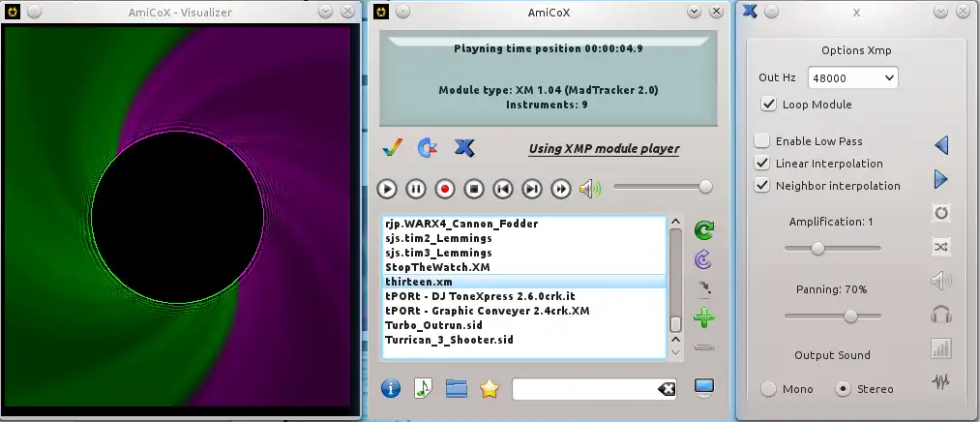The height and width of the screenshot is (422, 980).
Task: Click the speaker volume icon
Action: [x=590, y=188]
